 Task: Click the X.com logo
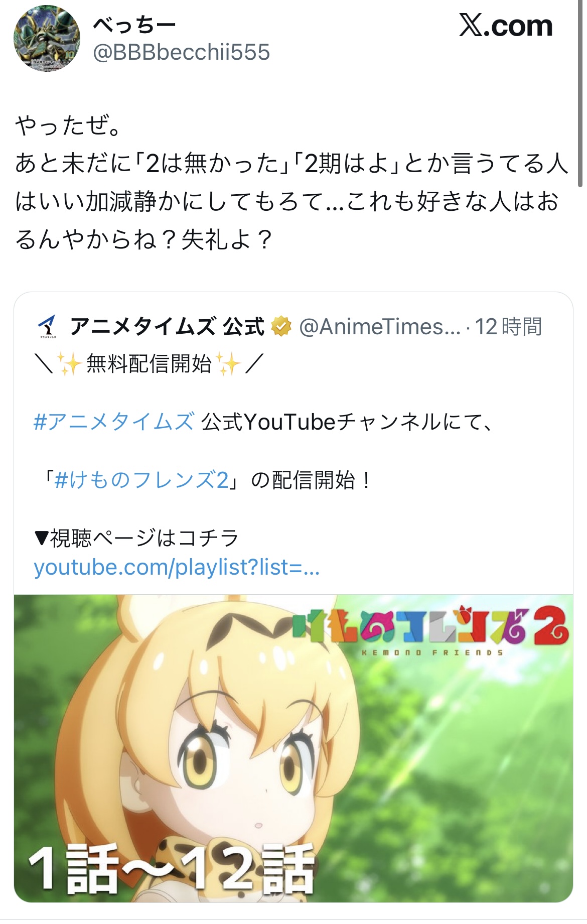tap(505, 26)
